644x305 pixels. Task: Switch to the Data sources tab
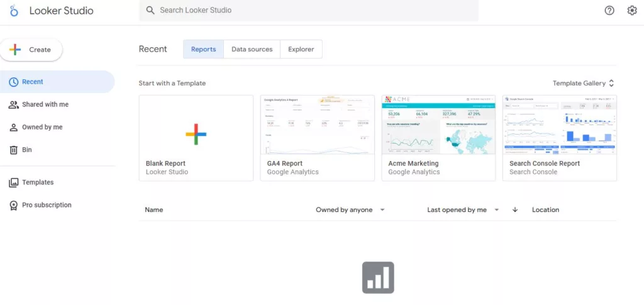coord(252,49)
